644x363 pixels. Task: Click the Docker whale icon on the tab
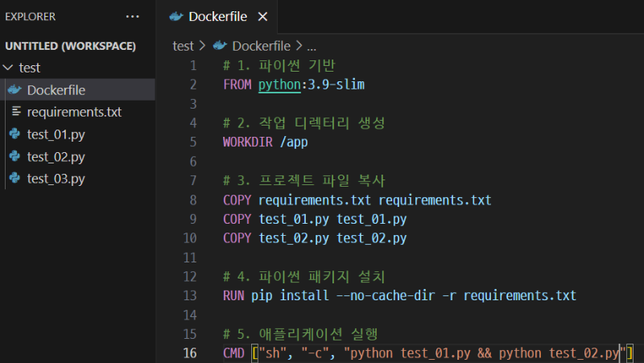tap(175, 16)
